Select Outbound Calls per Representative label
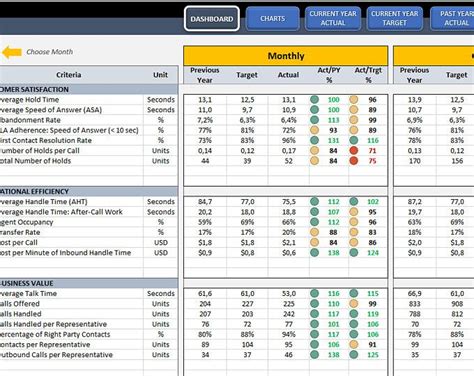Viewport: 474px width, 376px height. pos(56,355)
